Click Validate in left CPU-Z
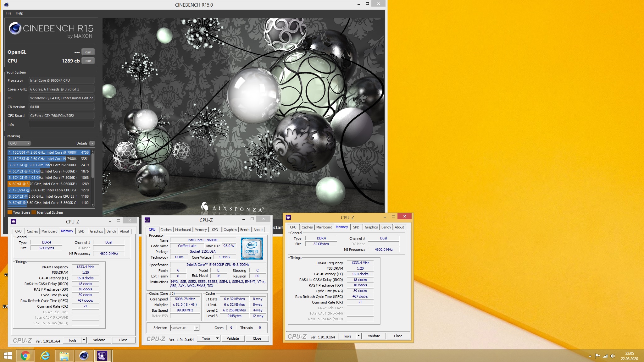 (x=99, y=340)
